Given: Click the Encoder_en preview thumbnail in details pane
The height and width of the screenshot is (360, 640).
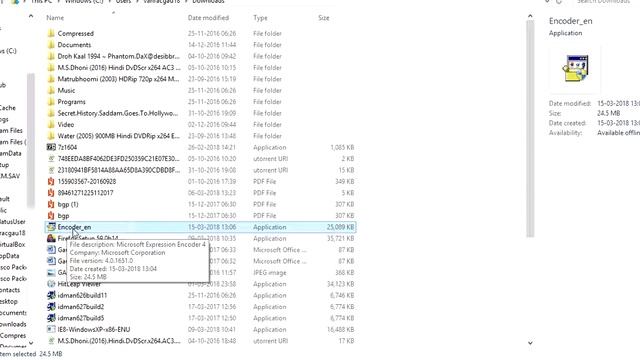Looking at the screenshot, I should coord(576,69).
